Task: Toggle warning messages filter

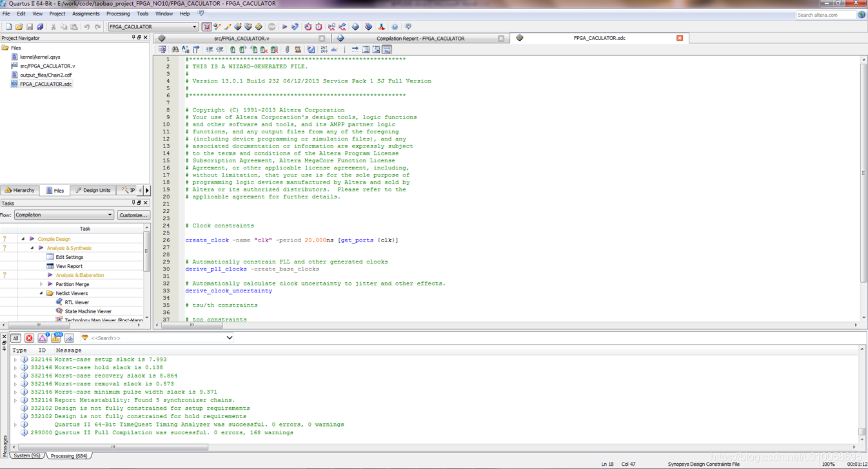Action: 56,338
